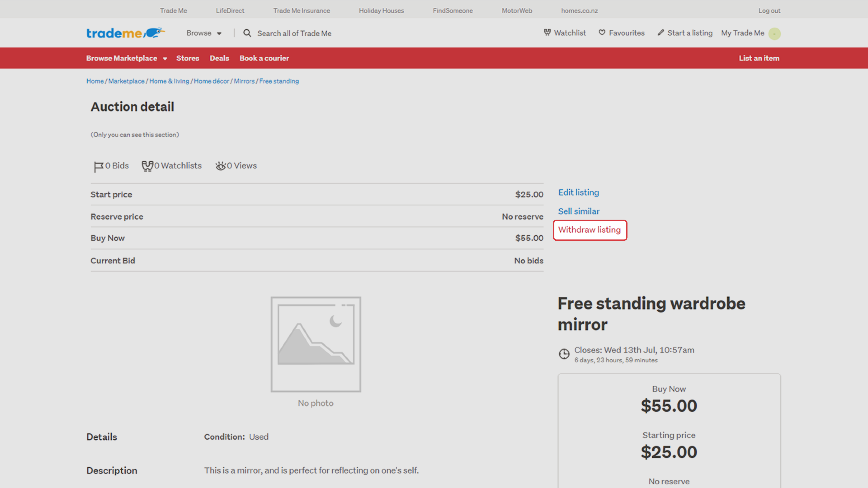Click the Favourites heart icon
This screenshot has width=868, height=488.
602,33
